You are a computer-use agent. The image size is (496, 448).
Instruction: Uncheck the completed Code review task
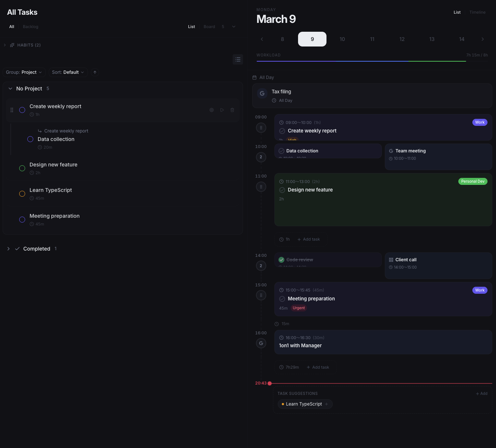pyautogui.click(x=281, y=259)
